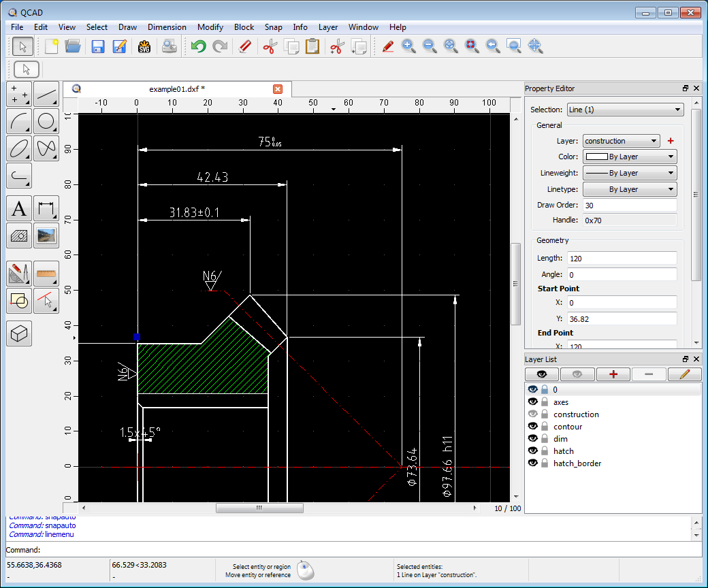Open the Circle tool
The height and width of the screenshot is (588, 708).
click(x=46, y=121)
